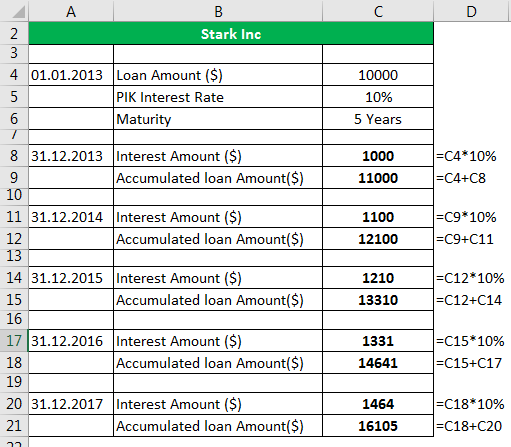Select Interest Amount ($) in row 14

point(218,278)
